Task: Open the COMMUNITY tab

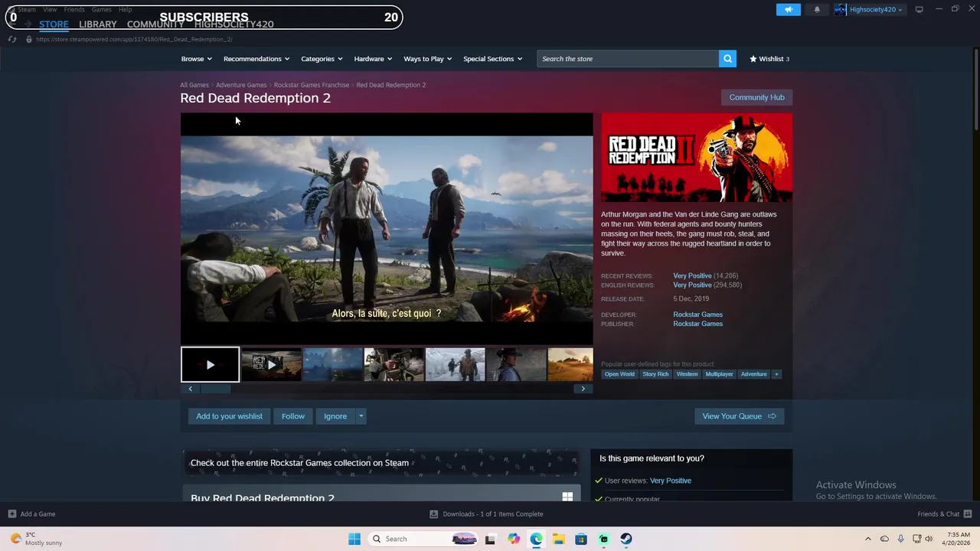Action: coord(155,24)
